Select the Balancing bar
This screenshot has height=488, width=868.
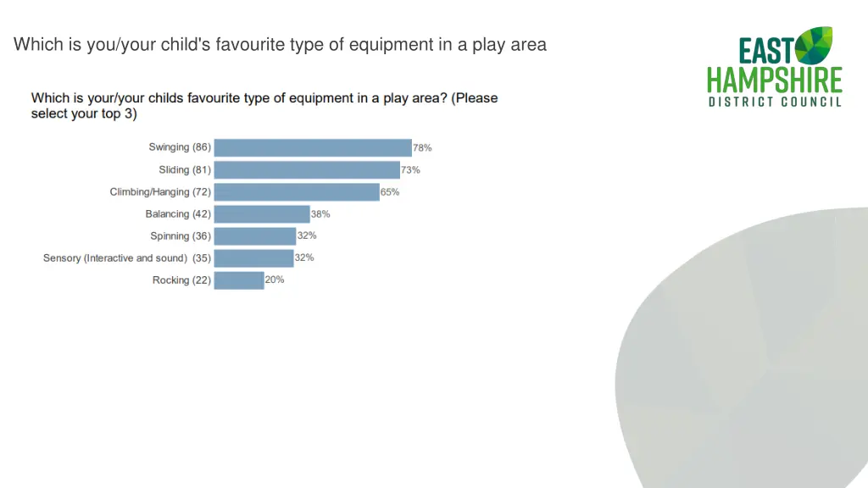[x=262, y=214]
